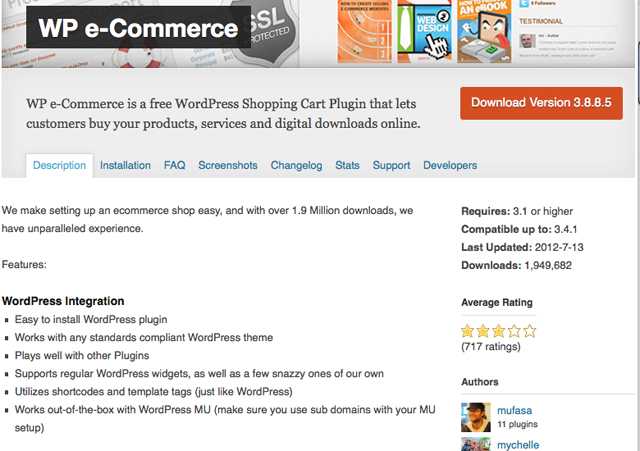The image size is (640, 451).
Task: View the Screenshots tab
Action: [227, 165]
